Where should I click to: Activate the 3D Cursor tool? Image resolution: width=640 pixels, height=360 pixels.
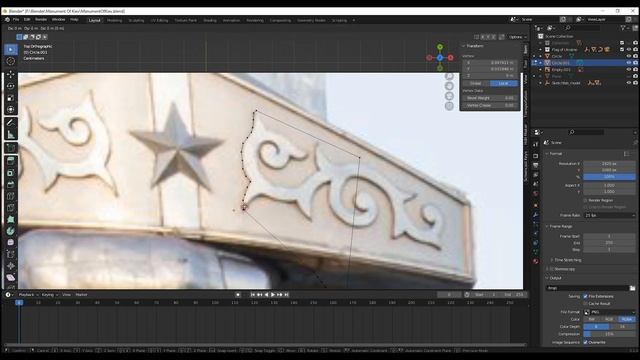point(11,61)
